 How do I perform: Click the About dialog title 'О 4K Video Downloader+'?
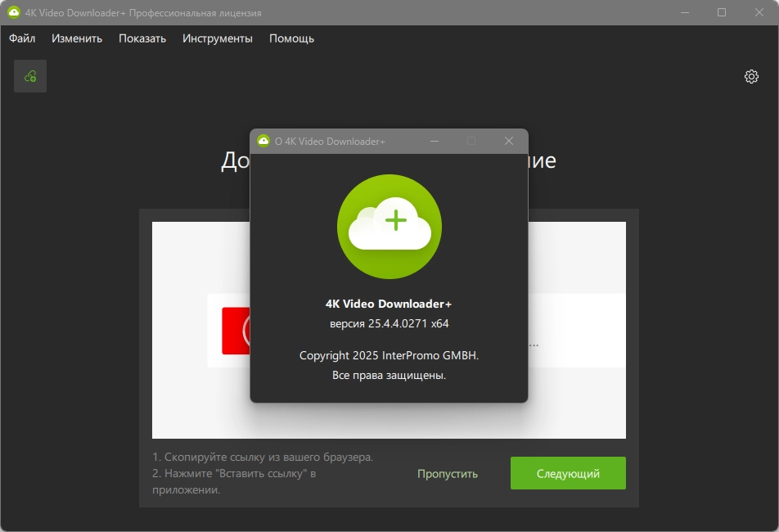click(x=330, y=142)
